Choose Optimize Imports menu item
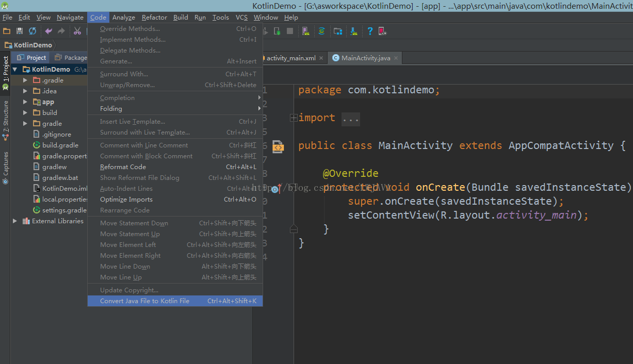The width and height of the screenshot is (633, 364). pyautogui.click(x=175, y=199)
